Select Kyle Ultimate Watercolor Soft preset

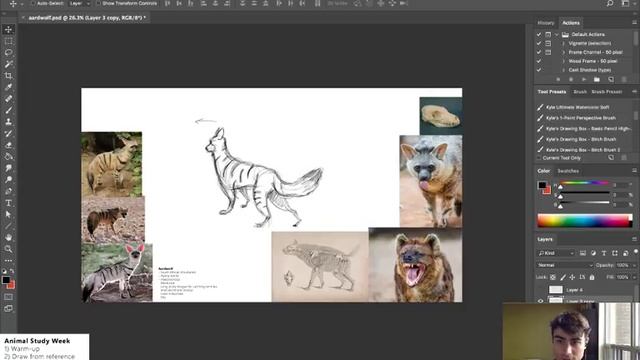[578, 107]
